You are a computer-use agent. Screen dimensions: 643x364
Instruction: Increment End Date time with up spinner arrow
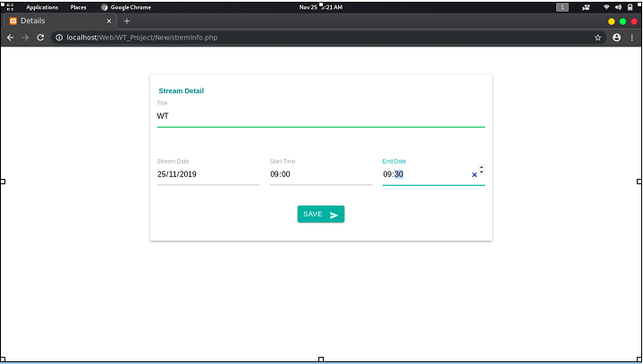click(x=481, y=167)
